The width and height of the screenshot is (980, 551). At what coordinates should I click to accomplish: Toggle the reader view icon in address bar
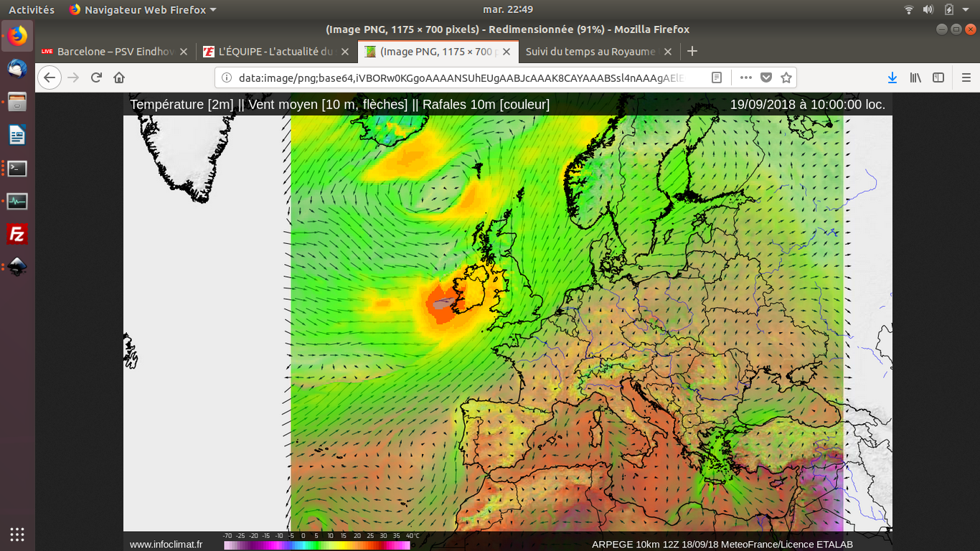[x=716, y=77]
